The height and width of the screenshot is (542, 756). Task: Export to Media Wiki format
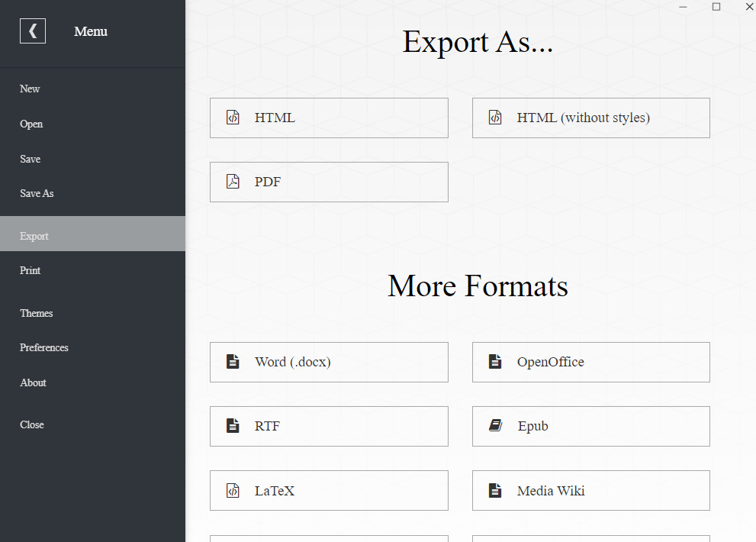point(591,490)
